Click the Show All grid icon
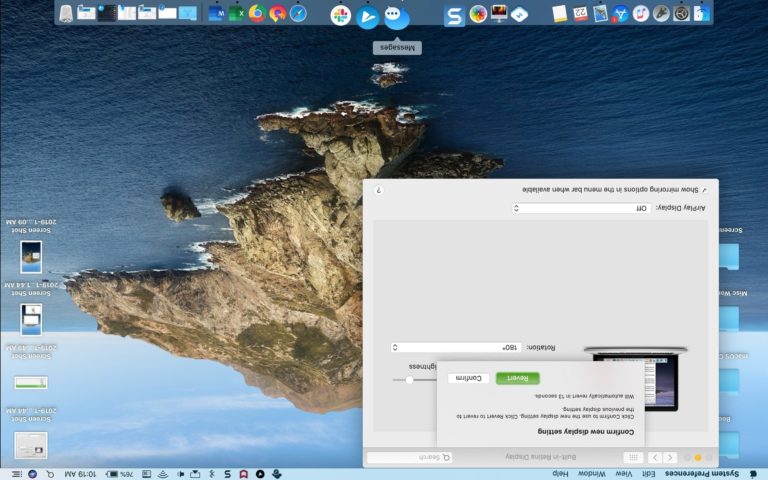768x480 pixels. [633, 457]
